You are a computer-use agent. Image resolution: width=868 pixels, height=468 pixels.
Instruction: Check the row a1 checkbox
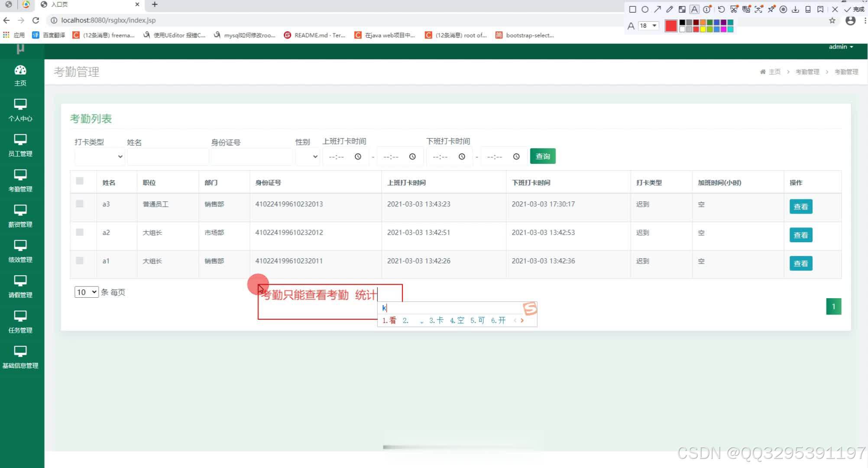(x=80, y=260)
